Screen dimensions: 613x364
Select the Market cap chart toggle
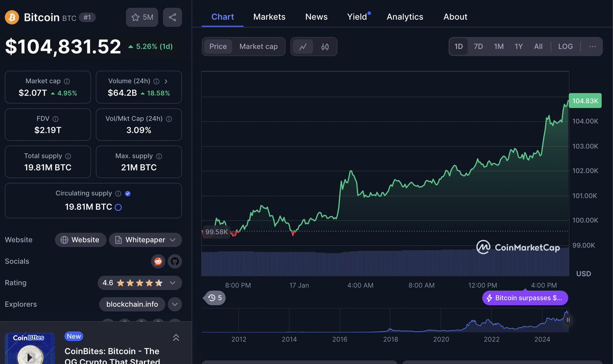pyautogui.click(x=258, y=46)
